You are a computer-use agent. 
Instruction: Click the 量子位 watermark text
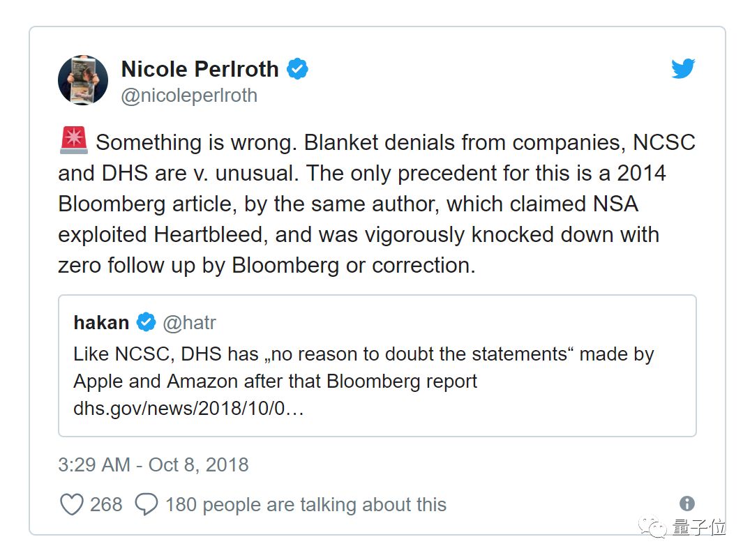click(x=698, y=528)
